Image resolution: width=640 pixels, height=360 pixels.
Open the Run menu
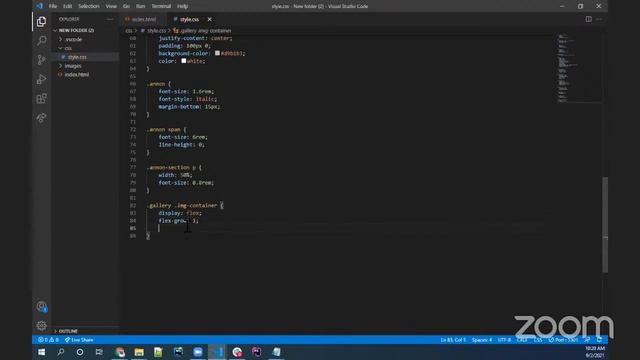pyautogui.click(x=140, y=6)
